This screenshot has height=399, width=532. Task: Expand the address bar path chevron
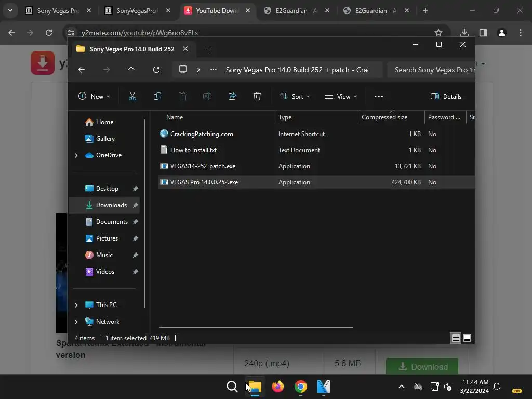tap(198, 70)
